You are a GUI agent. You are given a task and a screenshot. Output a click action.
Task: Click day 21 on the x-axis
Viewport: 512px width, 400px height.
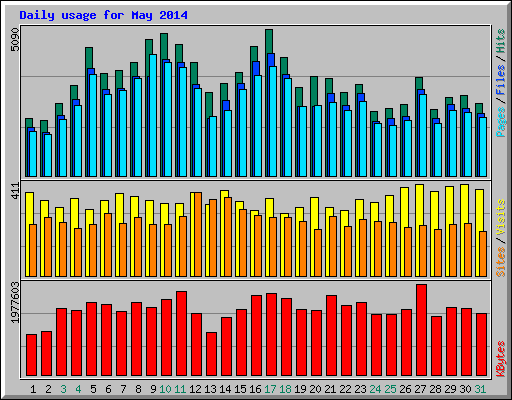pyautogui.click(x=330, y=389)
